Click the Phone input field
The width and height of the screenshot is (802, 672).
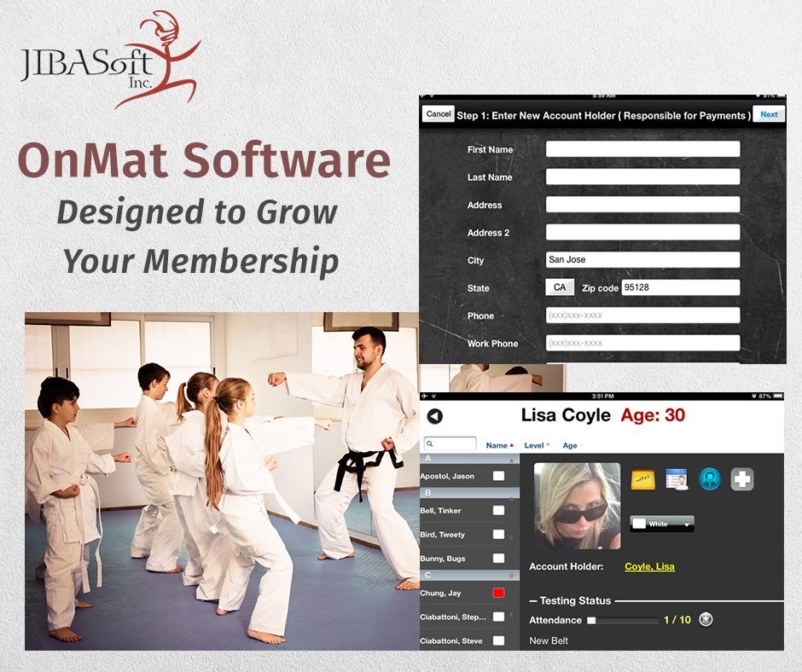click(x=643, y=315)
